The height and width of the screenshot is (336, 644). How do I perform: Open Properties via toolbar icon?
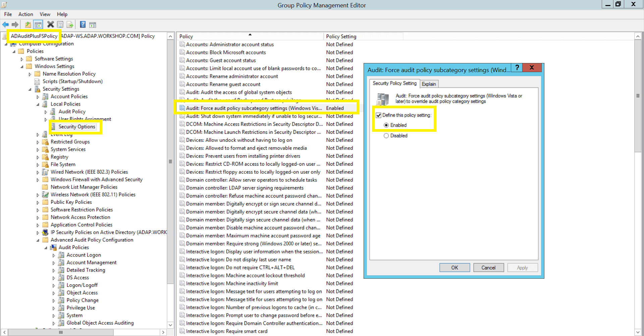point(60,24)
